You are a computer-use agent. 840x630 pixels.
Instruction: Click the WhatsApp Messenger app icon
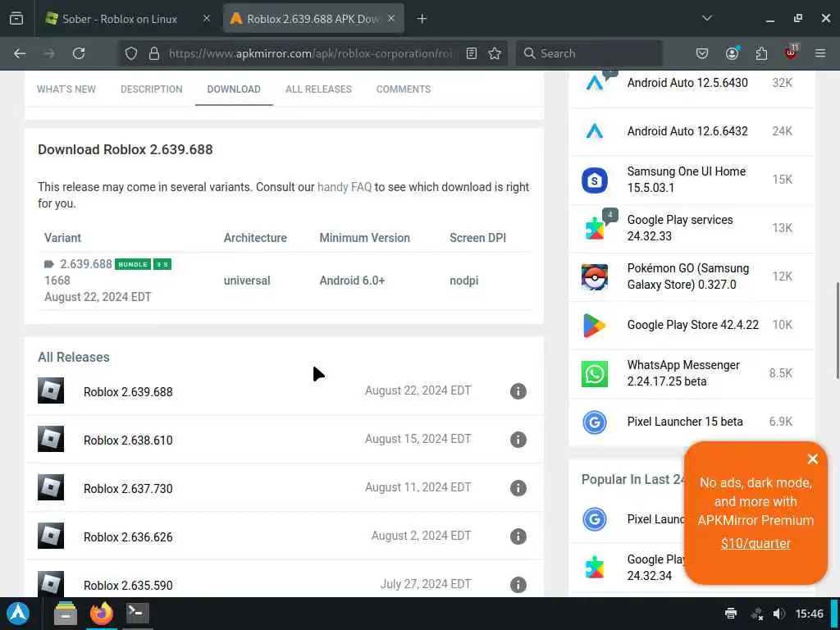(x=595, y=373)
